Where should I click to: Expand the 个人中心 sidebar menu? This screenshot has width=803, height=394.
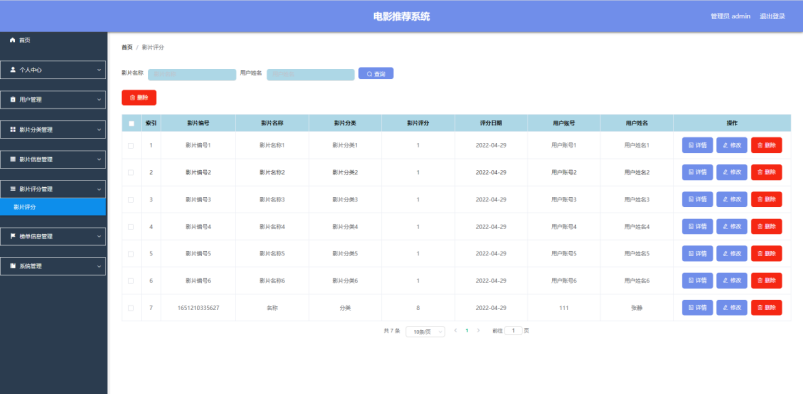(53, 70)
